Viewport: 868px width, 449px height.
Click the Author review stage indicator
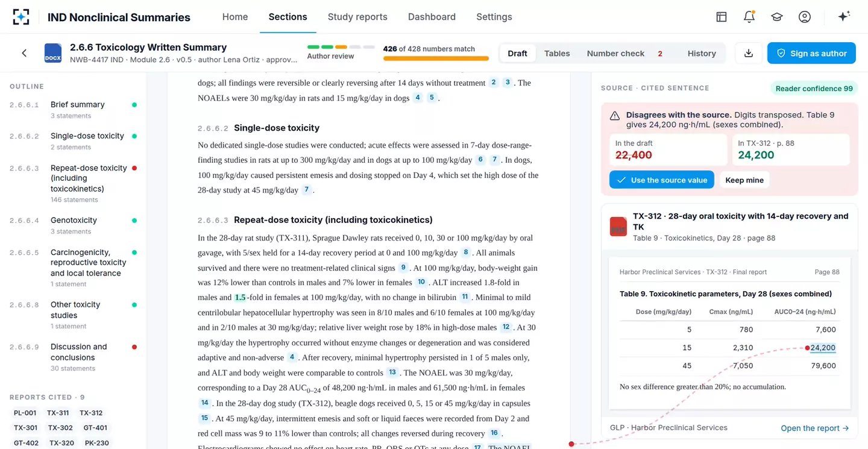[341, 52]
